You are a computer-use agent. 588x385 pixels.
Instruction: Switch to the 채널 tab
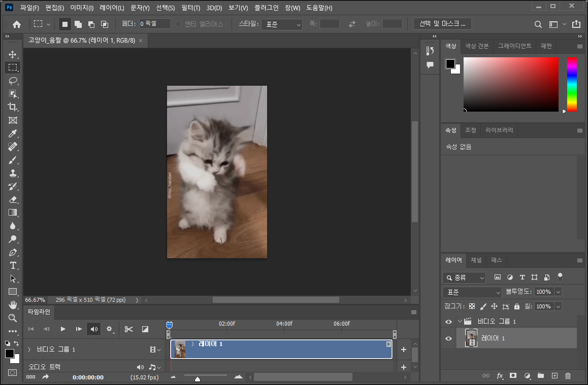coord(476,260)
